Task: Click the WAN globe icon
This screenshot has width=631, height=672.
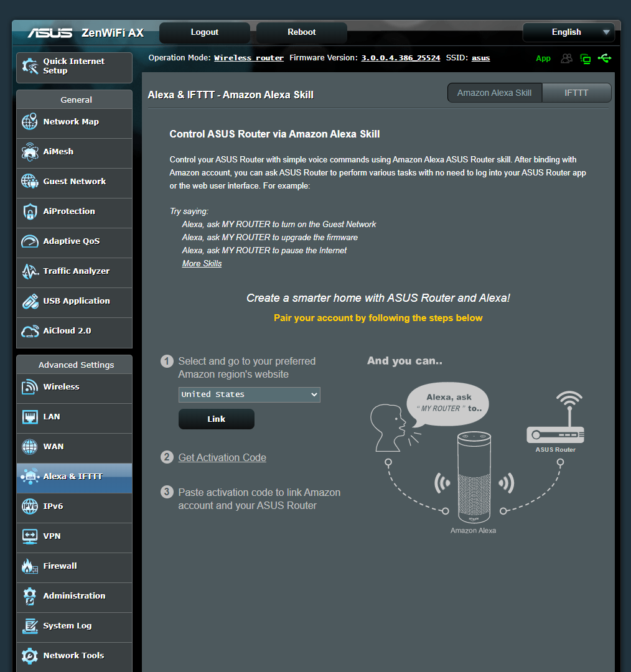Action: click(x=30, y=447)
